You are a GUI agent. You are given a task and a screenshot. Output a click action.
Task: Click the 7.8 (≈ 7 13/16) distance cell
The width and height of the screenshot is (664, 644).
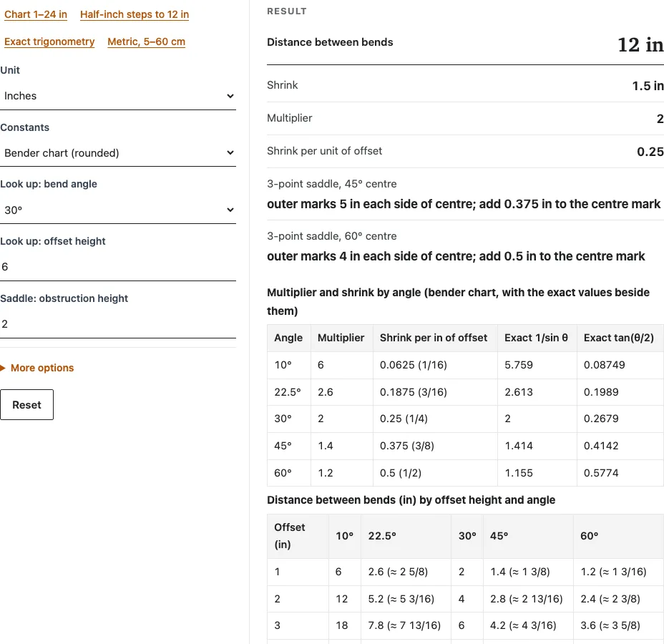pos(406,626)
